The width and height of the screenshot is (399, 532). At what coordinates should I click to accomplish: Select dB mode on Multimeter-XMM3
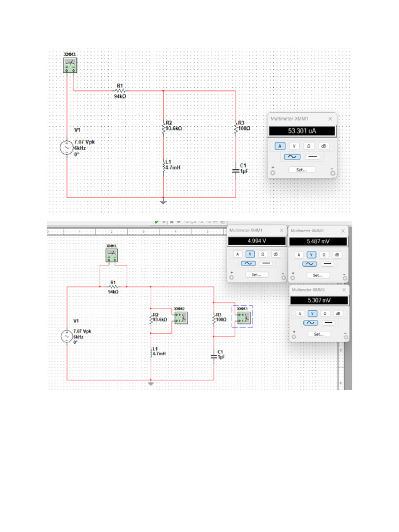(x=338, y=314)
